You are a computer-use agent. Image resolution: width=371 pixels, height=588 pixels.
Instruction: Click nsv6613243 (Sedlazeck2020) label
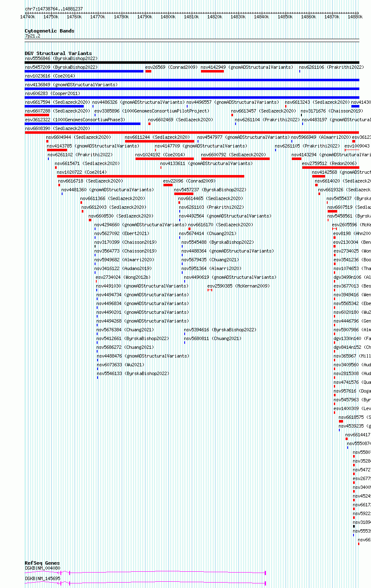coord(317,102)
